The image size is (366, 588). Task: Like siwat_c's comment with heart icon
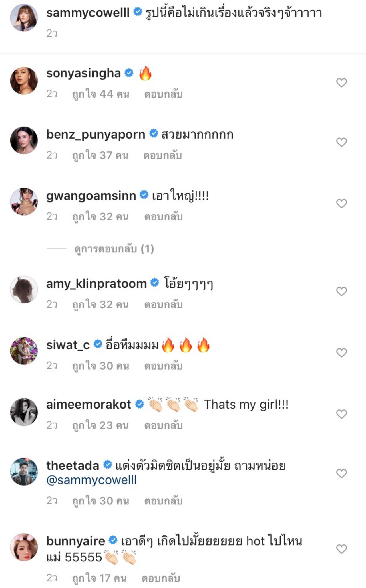click(x=341, y=353)
